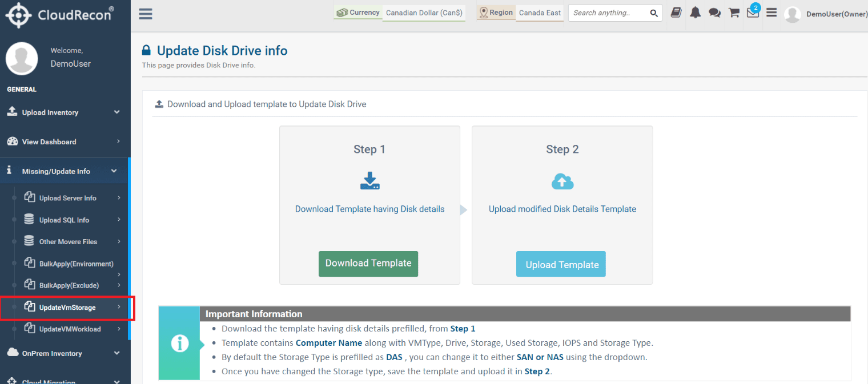Click the Download Template button
Screen dimensions: 868x384
click(x=368, y=264)
